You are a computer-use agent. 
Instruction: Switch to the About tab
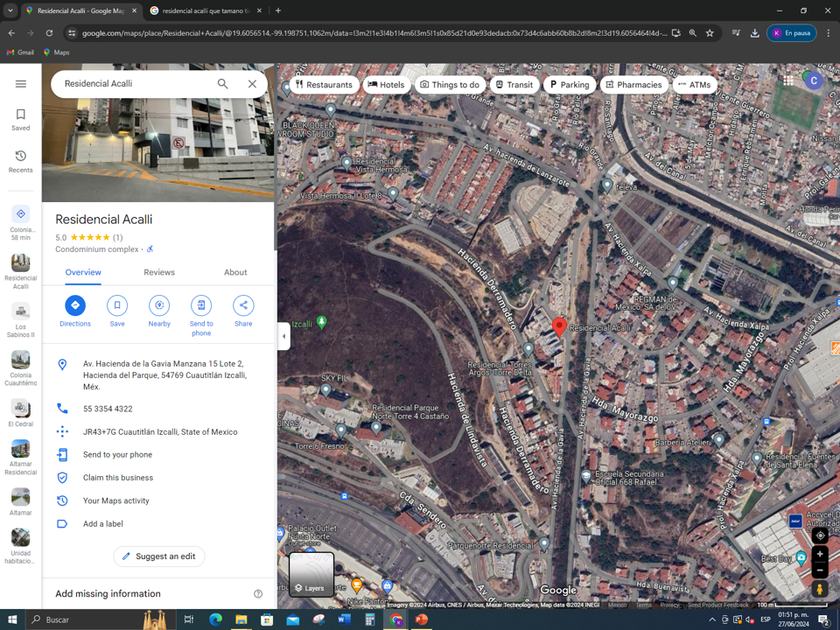pyautogui.click(x=235, y=272)
